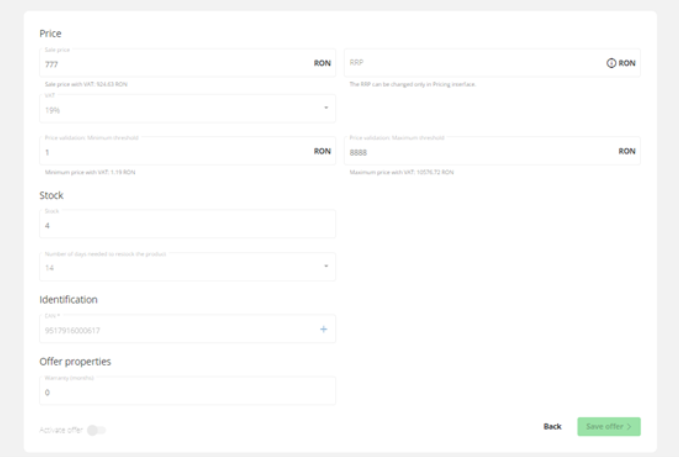Click the Save offer button
The image size is (679, 457).
608,426
